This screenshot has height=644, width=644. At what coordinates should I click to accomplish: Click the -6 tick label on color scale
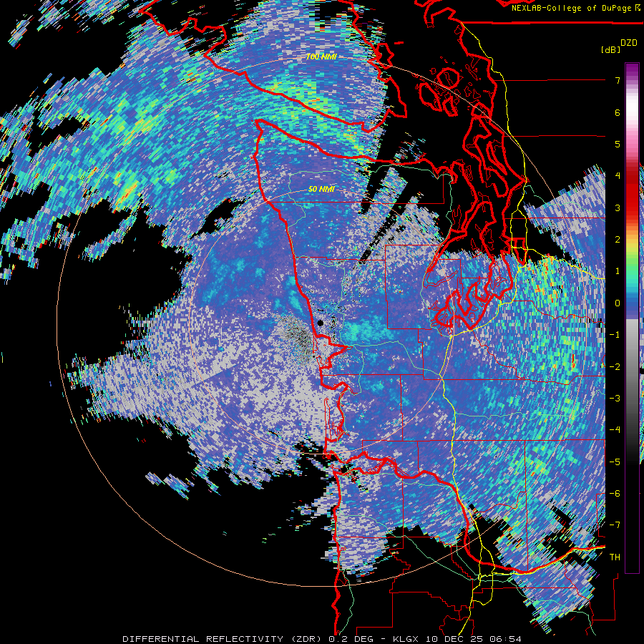(615, 493)
